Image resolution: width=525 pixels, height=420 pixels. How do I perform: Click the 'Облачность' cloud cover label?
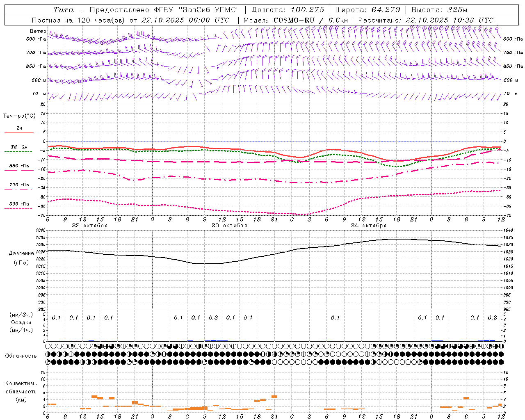pyautogui.click(x=21, y=356)
